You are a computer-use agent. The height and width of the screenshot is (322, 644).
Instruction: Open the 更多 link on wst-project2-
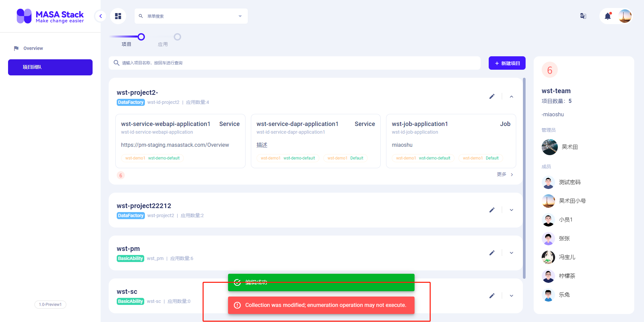(501, 174)
